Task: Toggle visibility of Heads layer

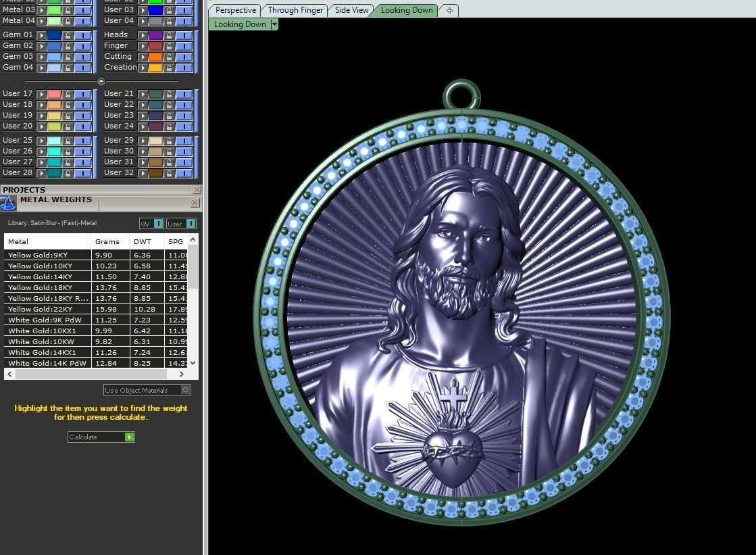Action: pos(184,34)
